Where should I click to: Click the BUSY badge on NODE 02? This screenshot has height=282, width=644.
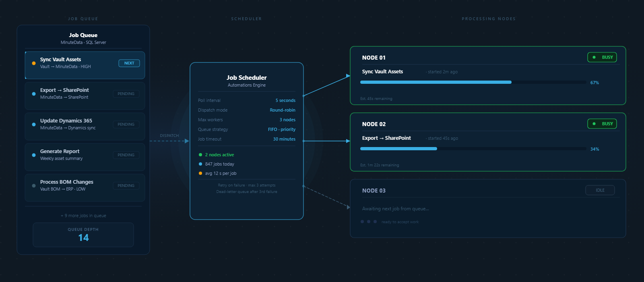point(602,124)
